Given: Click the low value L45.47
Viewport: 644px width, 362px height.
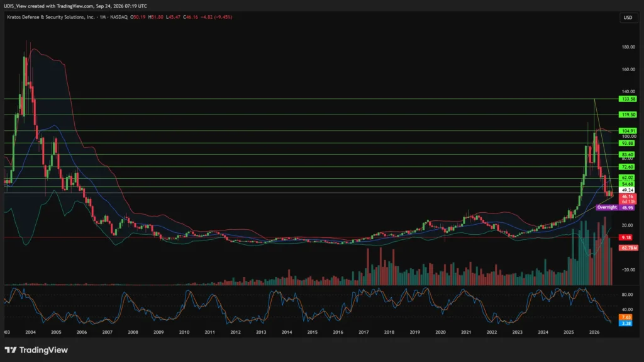Looking at the screenshot, I should click(174, 17).
